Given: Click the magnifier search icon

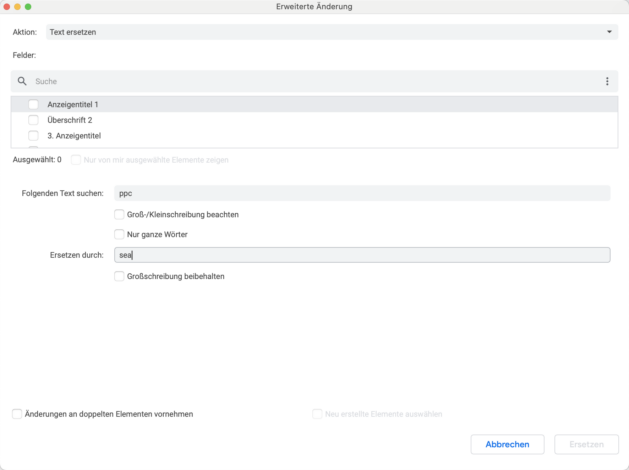Looking at the screenshot, I should [x=22, y=81].
